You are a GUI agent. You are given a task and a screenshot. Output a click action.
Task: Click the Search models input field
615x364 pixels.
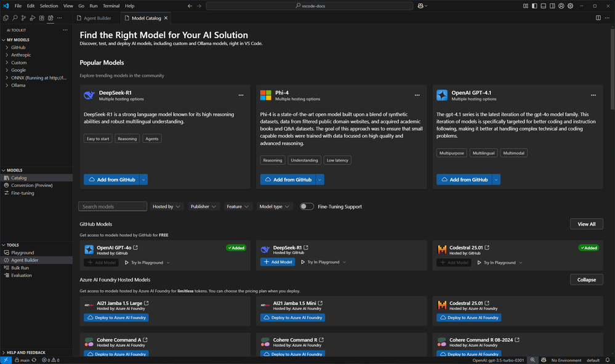[x=113, y=207]
